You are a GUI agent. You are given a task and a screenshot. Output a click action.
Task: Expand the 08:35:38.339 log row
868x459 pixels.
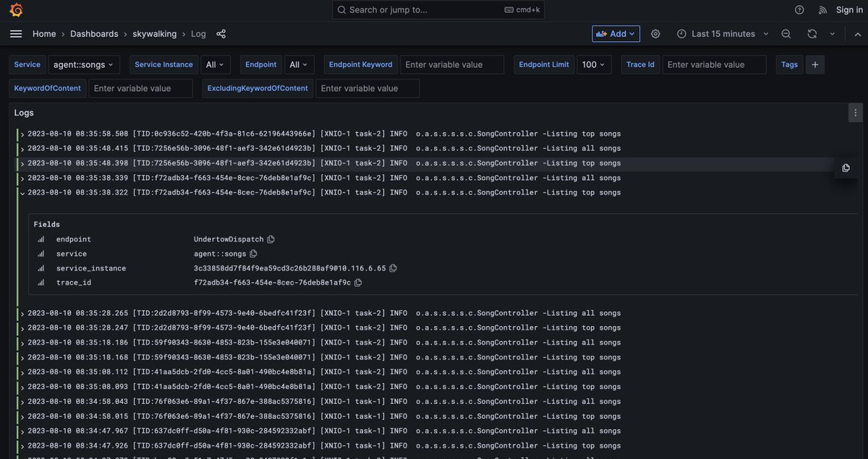[22, 179]
